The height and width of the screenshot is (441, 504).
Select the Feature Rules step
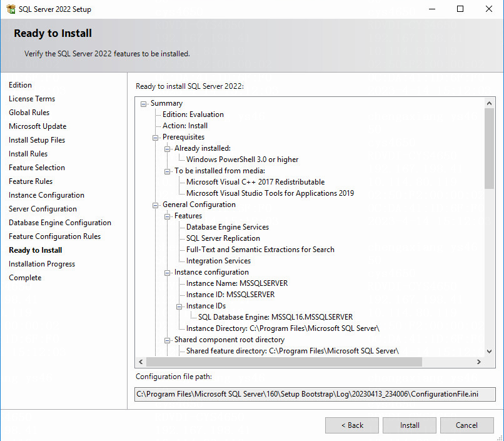[31, 181]
